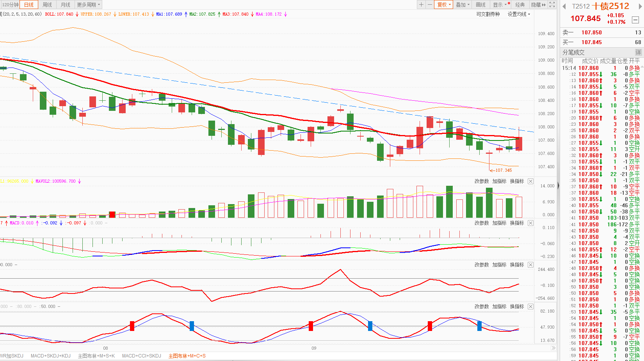Switch to 120分钟 period tab
644x361 pixels.
tap(11, 5)
